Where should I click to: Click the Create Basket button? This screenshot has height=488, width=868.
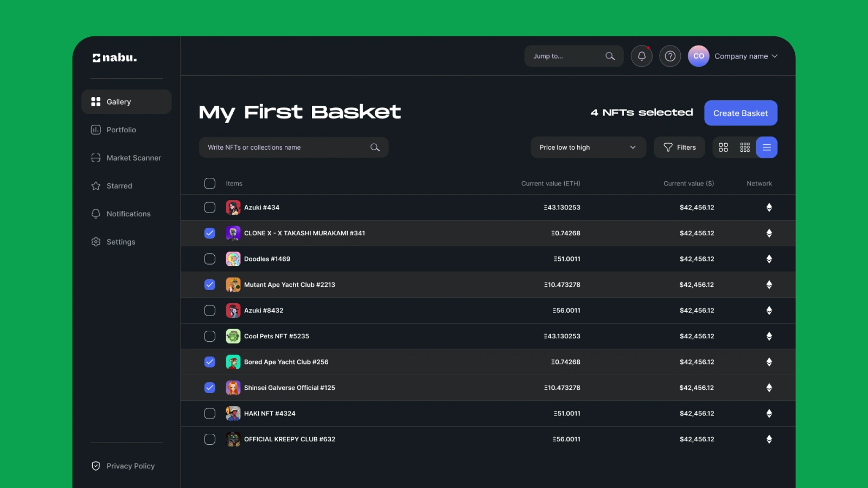coord(741,113)
